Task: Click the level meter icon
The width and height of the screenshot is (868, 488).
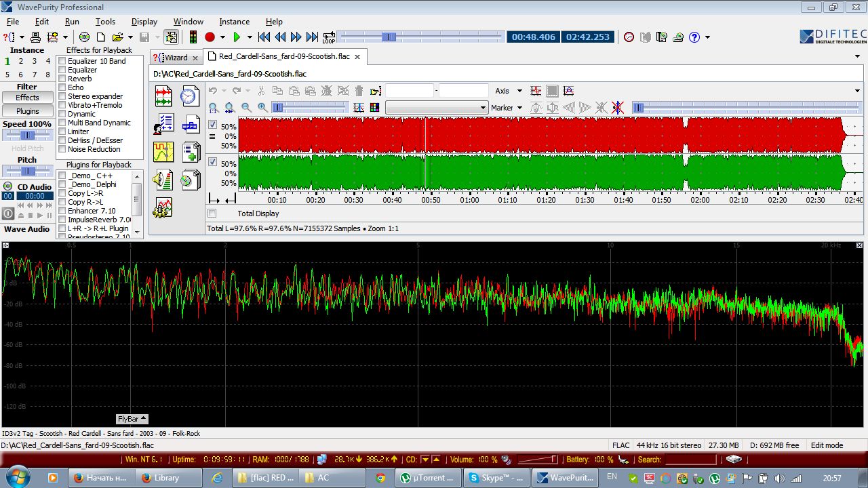Action: coord(193,37)
